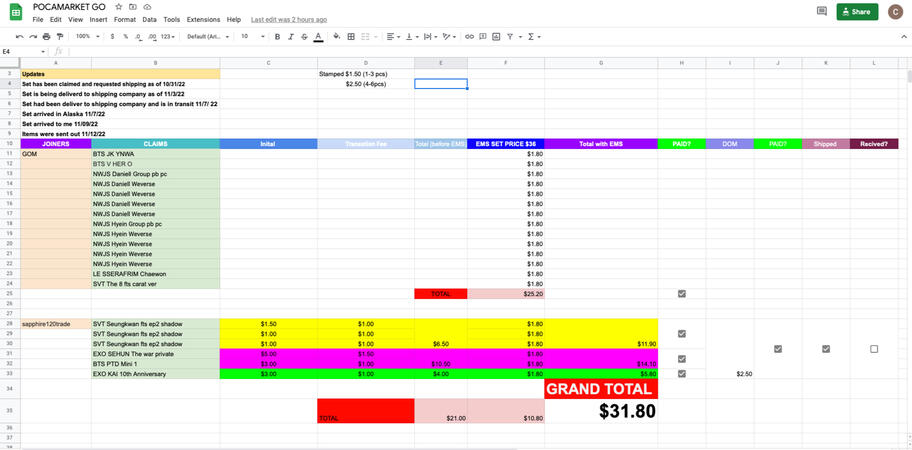Screen dimensions: 912x450
Task: Open the 'Last edit was 2 hours ago' link
Action: 289,19
